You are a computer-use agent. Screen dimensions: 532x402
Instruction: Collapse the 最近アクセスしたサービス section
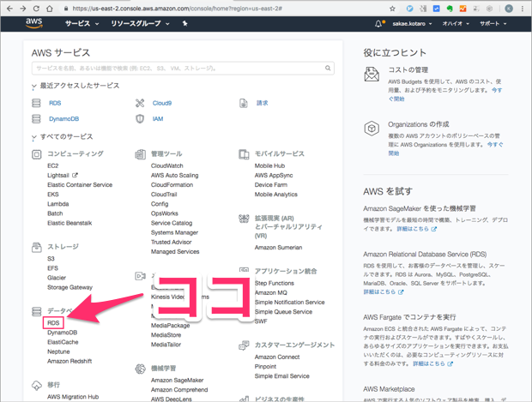34,87
